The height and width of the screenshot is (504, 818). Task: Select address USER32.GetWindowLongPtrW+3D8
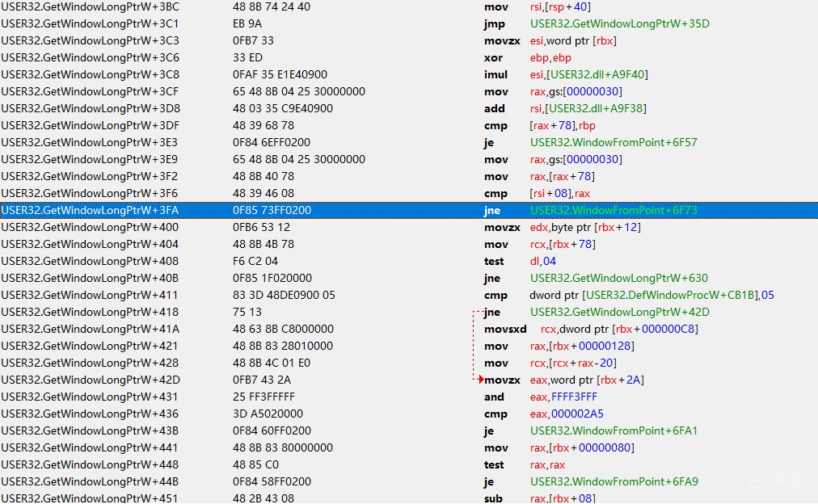[x=90, y=108]
